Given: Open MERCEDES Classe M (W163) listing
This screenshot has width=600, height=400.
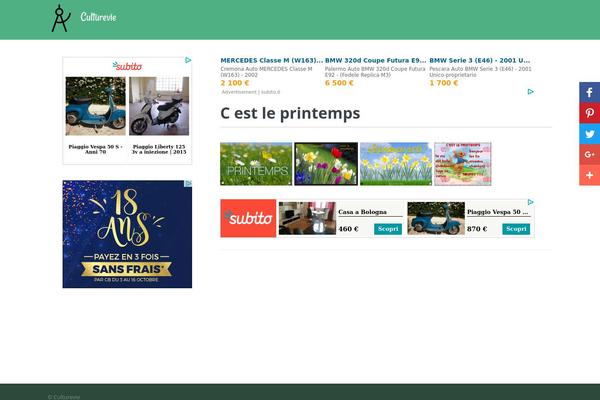Looking at the screenshot, I should pyautogui.click(x=271, y=60).
